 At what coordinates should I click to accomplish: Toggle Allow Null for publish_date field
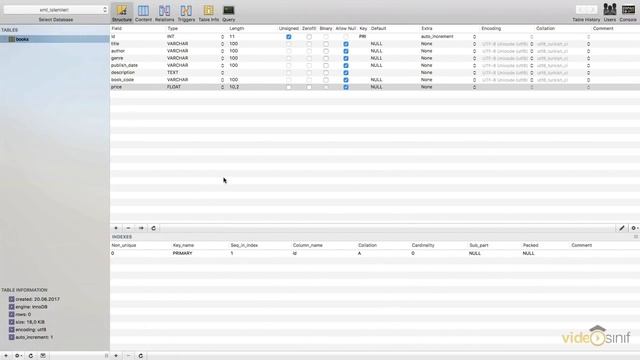click(346, 65)
